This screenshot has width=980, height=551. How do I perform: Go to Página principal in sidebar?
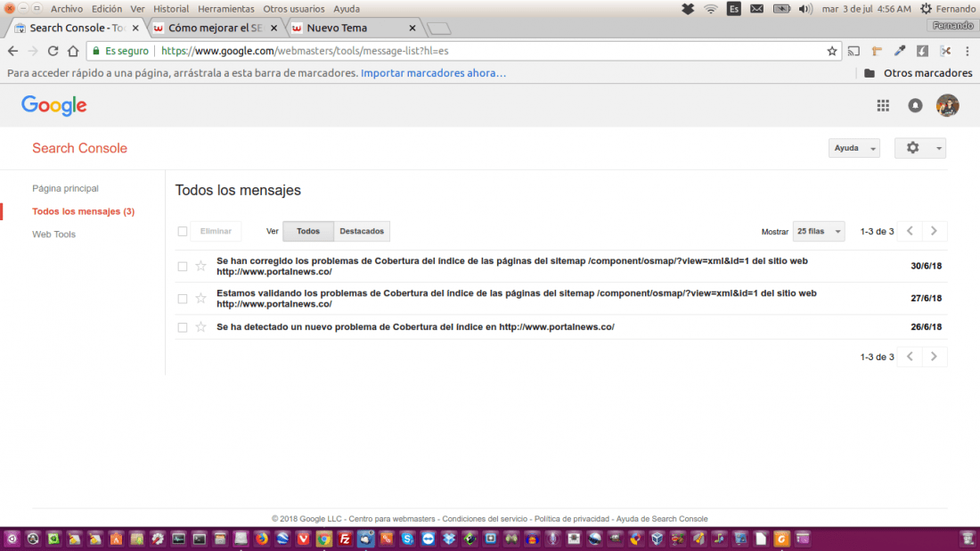pyautogui.click(x=65, y=188)
